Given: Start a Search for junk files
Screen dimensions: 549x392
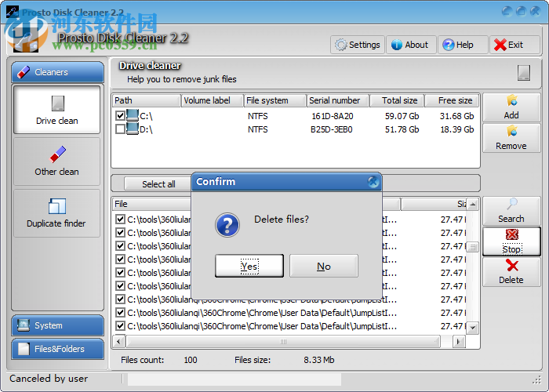Looking at the screenshot, I should tap(511, 211).
